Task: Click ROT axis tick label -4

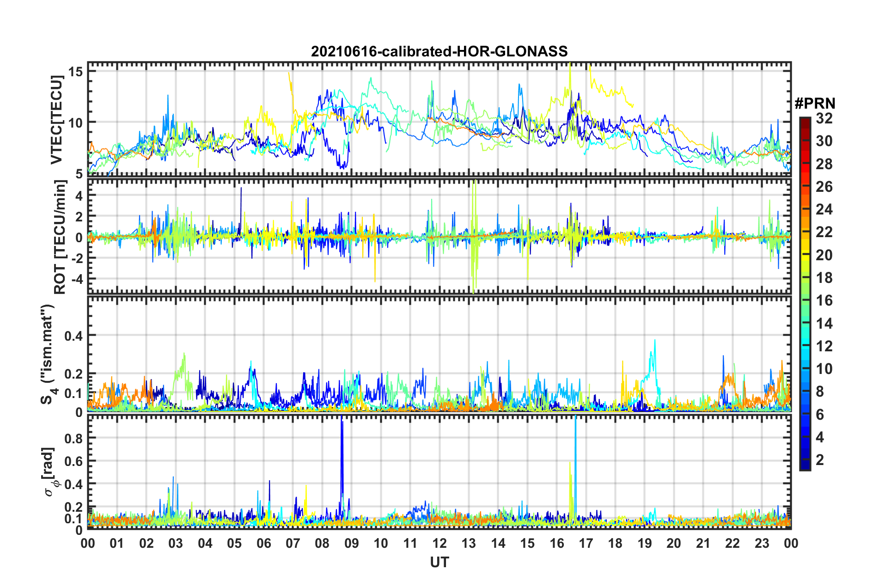Action: pyautogui.click(x=77, y=279)
